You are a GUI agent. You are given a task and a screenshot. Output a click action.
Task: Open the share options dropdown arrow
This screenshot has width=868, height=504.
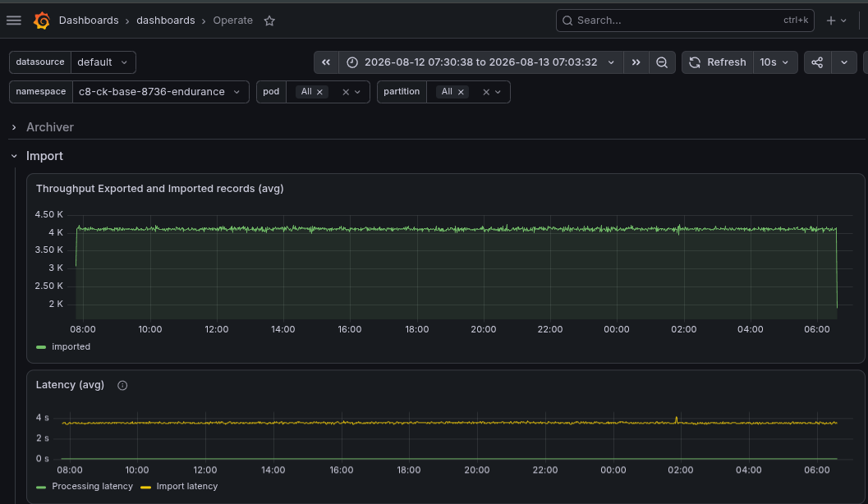point(844,62)
